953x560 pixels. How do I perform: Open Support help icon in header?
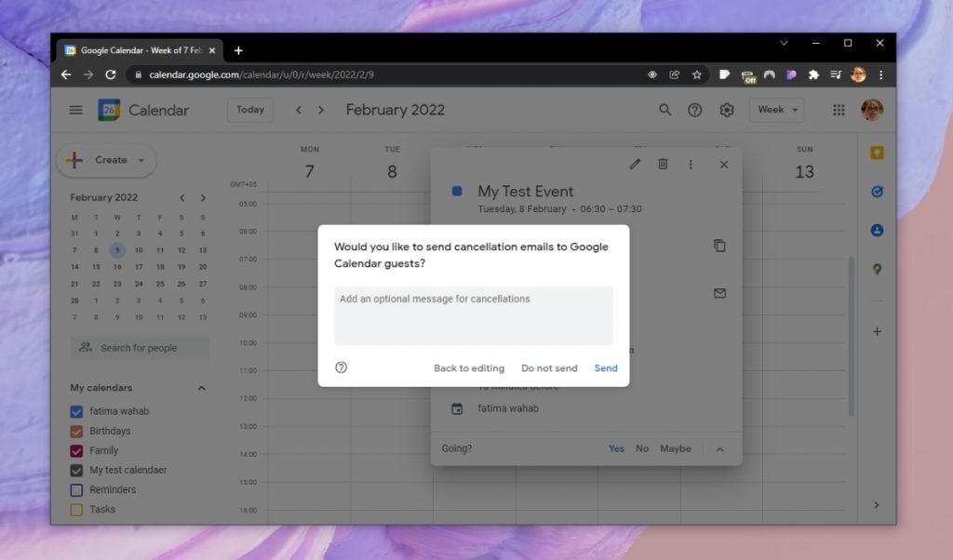coord(694,110)
